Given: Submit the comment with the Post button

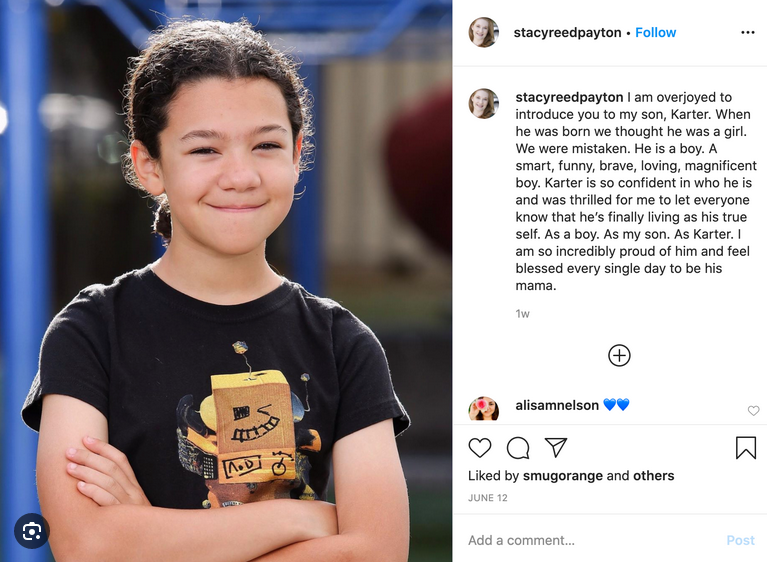Looking at the screenshot, I should [740, 540].
